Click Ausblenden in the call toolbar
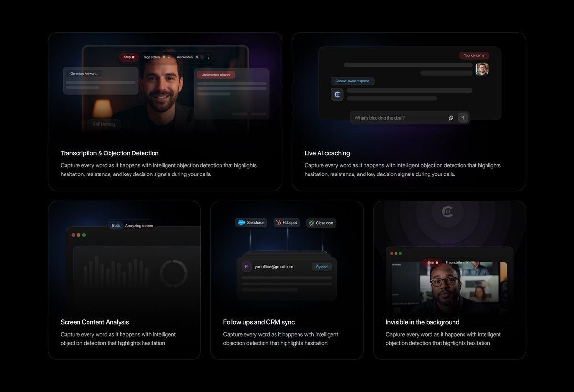Image resolution: width=574 pixels, height=392 pixels. coord(185,57)
